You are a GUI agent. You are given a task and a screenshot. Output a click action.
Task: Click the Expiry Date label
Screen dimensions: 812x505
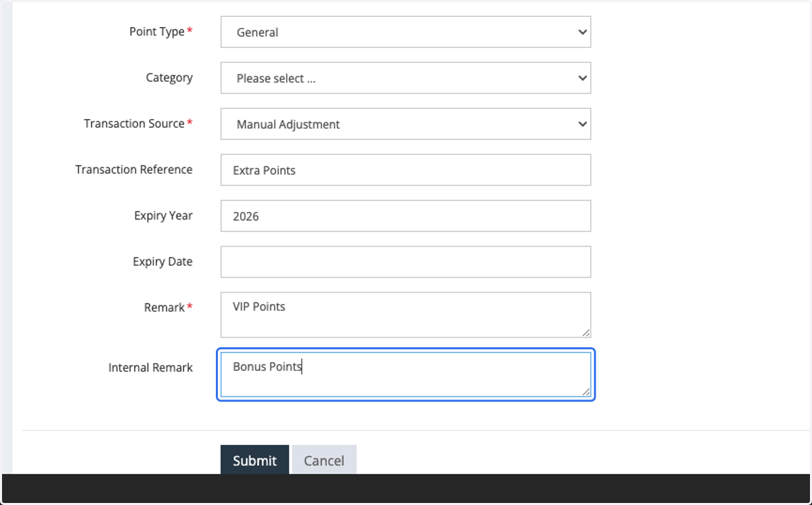click(162, 261)
